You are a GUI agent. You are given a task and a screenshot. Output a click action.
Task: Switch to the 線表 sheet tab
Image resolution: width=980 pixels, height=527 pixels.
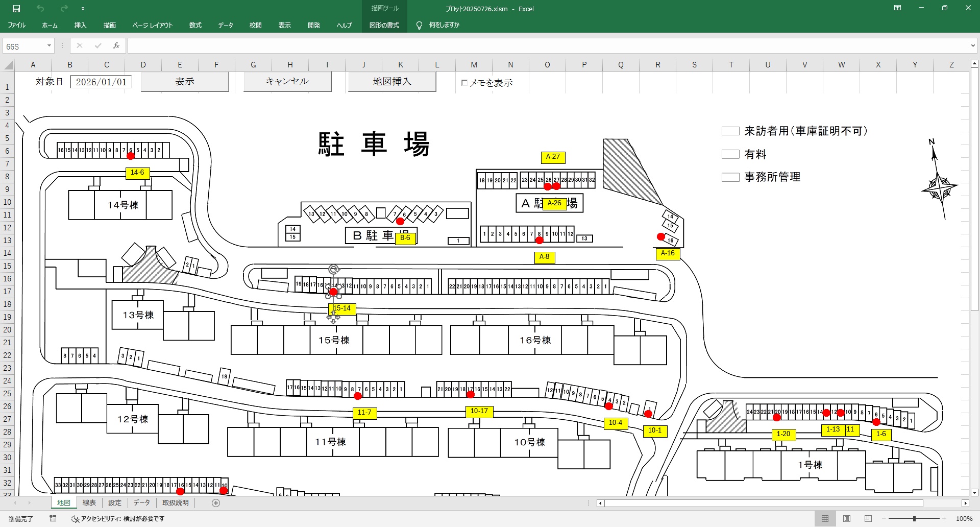pos(89,503)
